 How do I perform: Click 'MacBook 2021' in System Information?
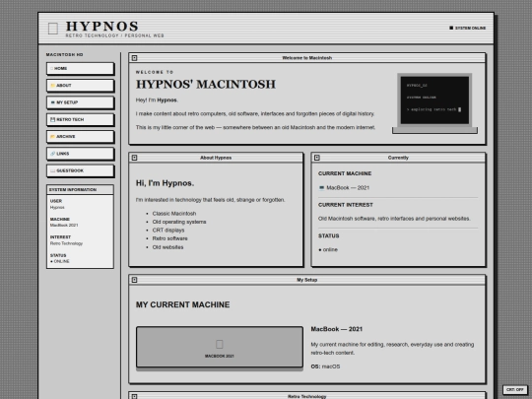pos(64,226)
